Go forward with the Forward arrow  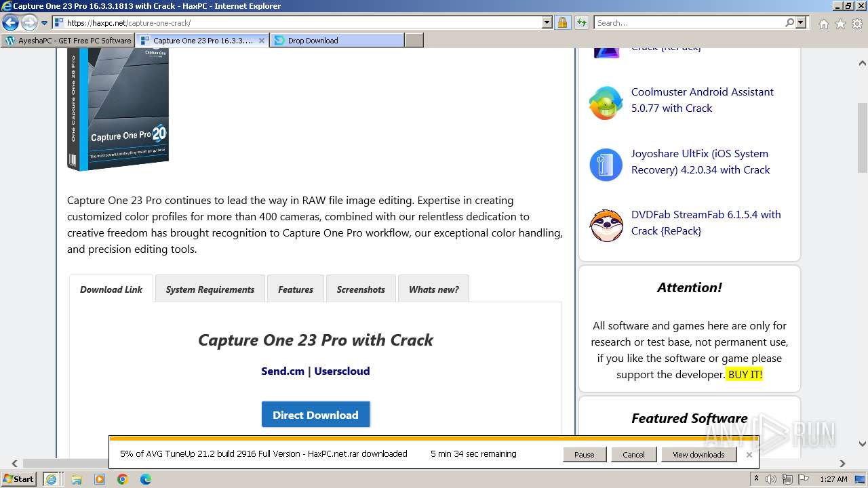click(x=29, y=23)
